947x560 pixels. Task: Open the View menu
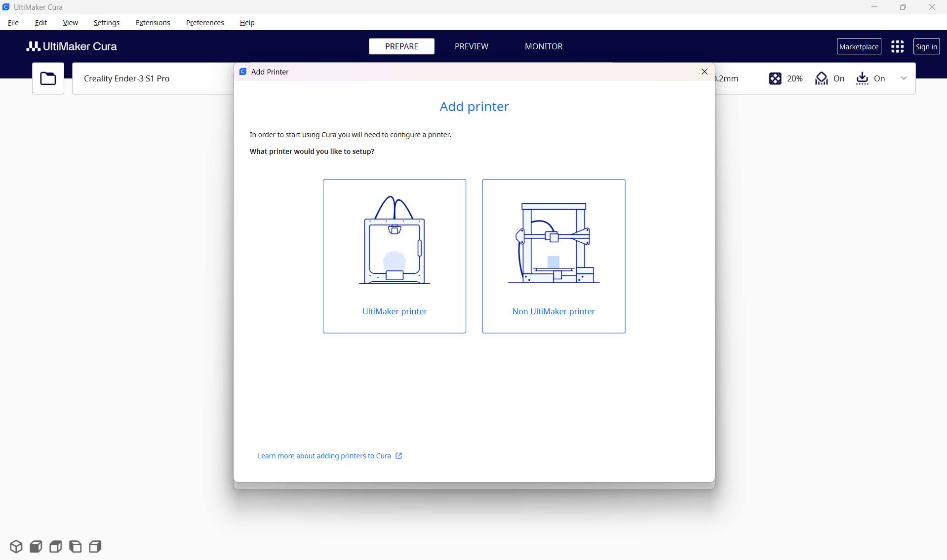pyautogui.click(x=71, y=23)
